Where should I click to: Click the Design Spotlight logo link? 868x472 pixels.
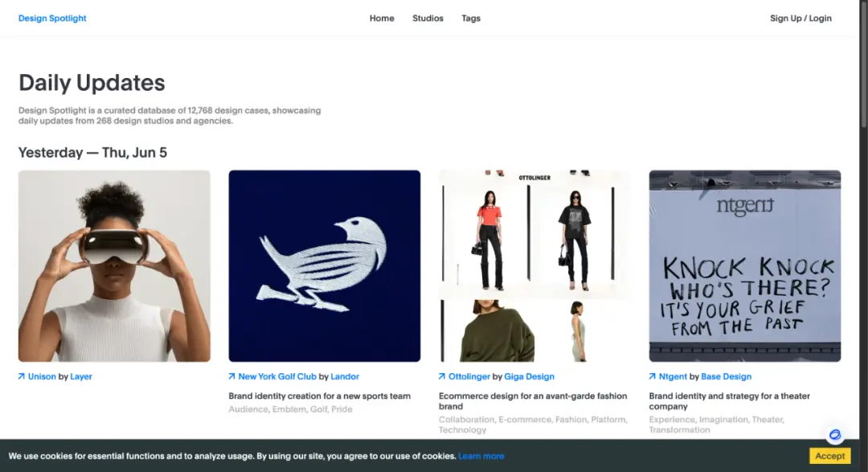click(x=52, y=18)
